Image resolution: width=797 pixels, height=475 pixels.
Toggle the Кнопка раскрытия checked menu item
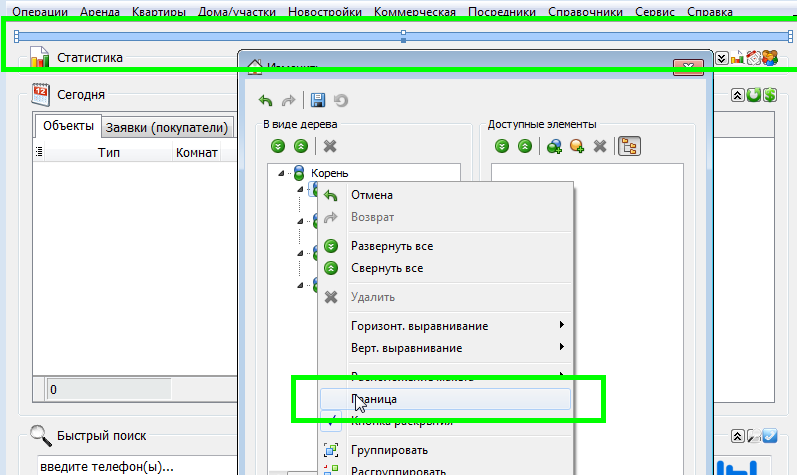(x=401, y=422)
